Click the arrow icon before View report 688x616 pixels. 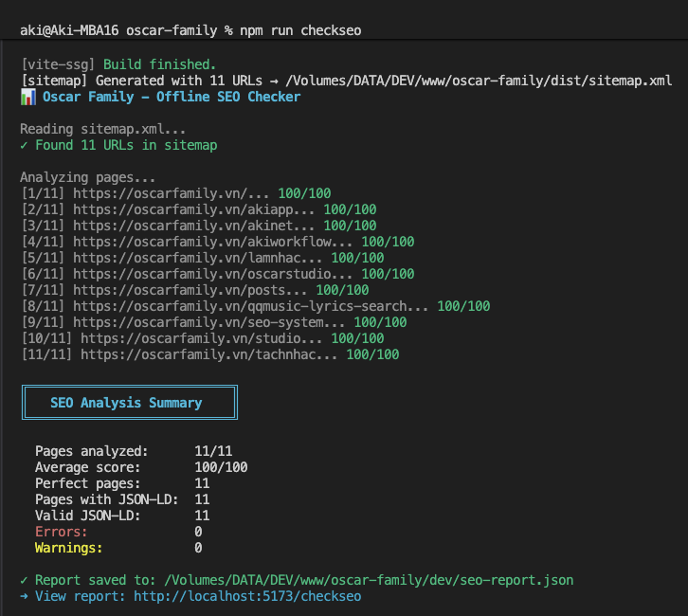24,596
